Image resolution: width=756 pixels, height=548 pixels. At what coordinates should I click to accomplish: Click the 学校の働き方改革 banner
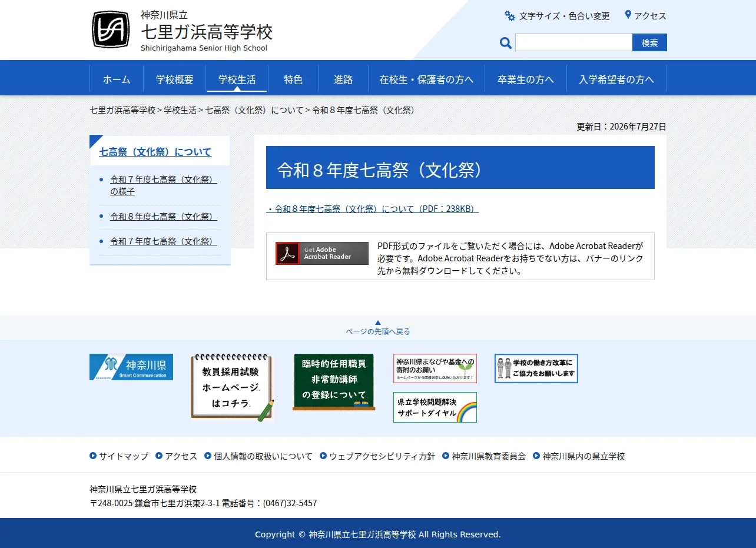(x=536, y=368)
